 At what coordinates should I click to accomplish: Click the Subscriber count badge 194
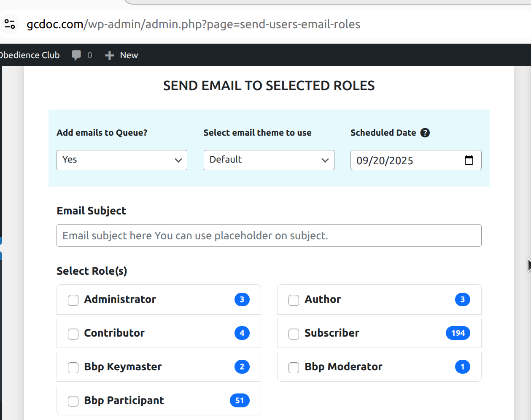click(x=458, y=333)
